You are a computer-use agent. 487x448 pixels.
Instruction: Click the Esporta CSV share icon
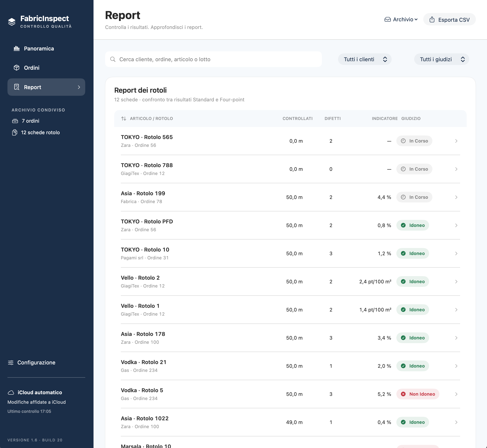point(432,19)
